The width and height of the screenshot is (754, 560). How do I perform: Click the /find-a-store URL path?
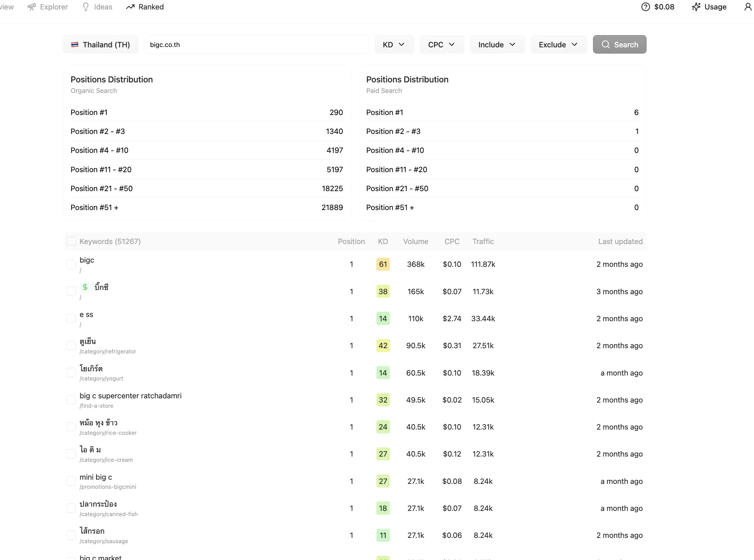(x=96, y=406)
